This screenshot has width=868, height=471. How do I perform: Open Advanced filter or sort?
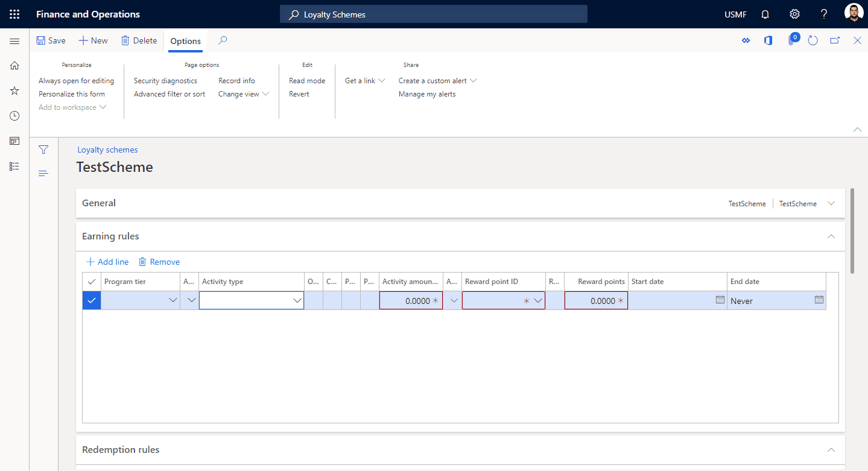[169, 94]
